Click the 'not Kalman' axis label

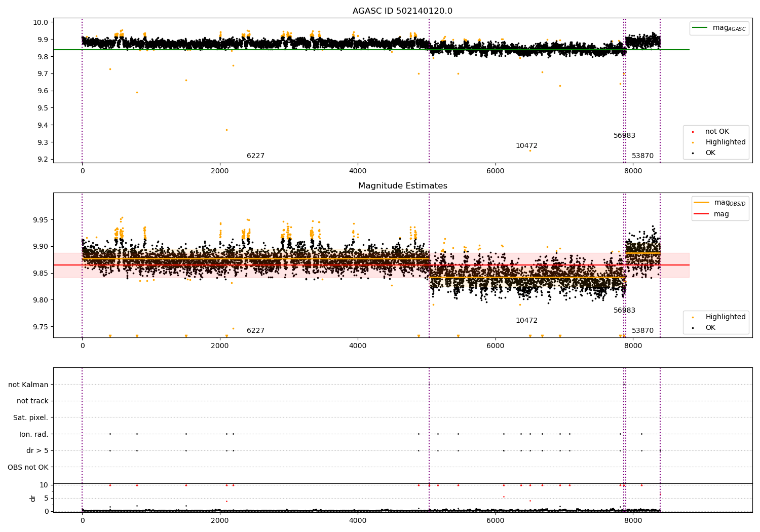tap(28, 385)
